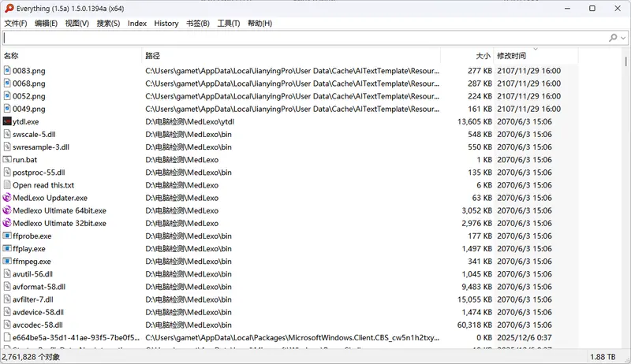Click the avfilter-7.dll file icon

click(7, 299)
